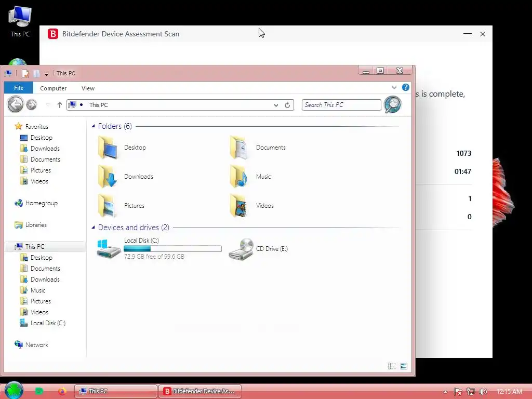Select the CD Drive (E:) icon
Screen dimensions: 532x399
coord(241,249)
